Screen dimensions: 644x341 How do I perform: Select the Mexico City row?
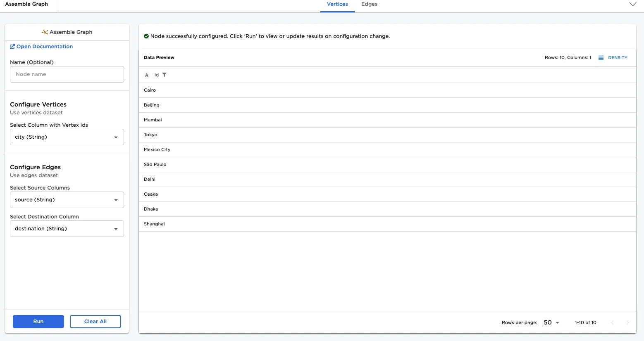pyautogui.click(x=157, y=149)
